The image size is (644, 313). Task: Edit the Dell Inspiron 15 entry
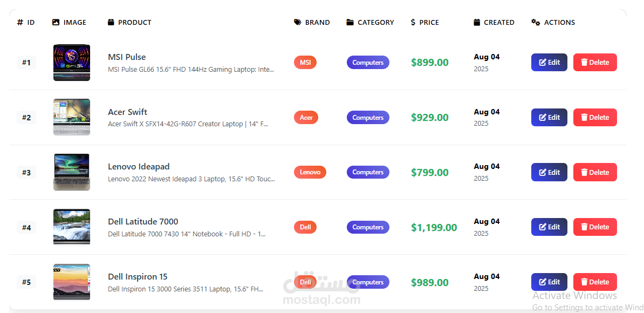pos(549,282)
